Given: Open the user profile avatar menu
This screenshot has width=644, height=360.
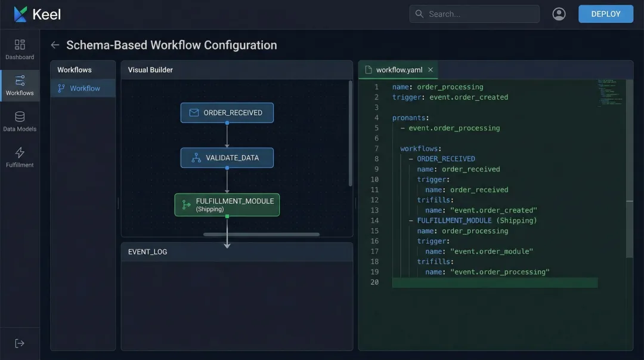Looking at the screenshot, I should click(x=559, y=13).
